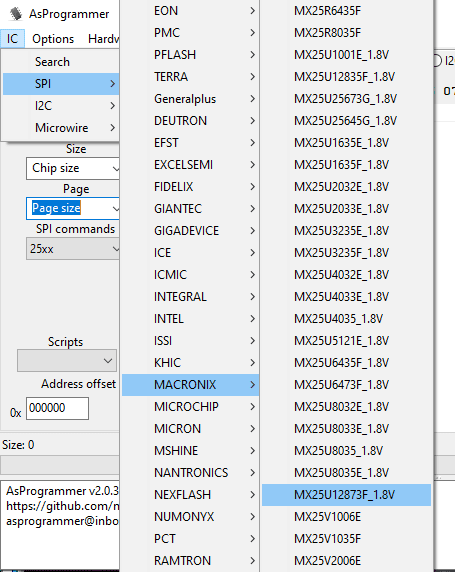The image size is (455, 572).
Task: Choose chip MX25U2032E_1.8V
Action: (x=346, y=186)
